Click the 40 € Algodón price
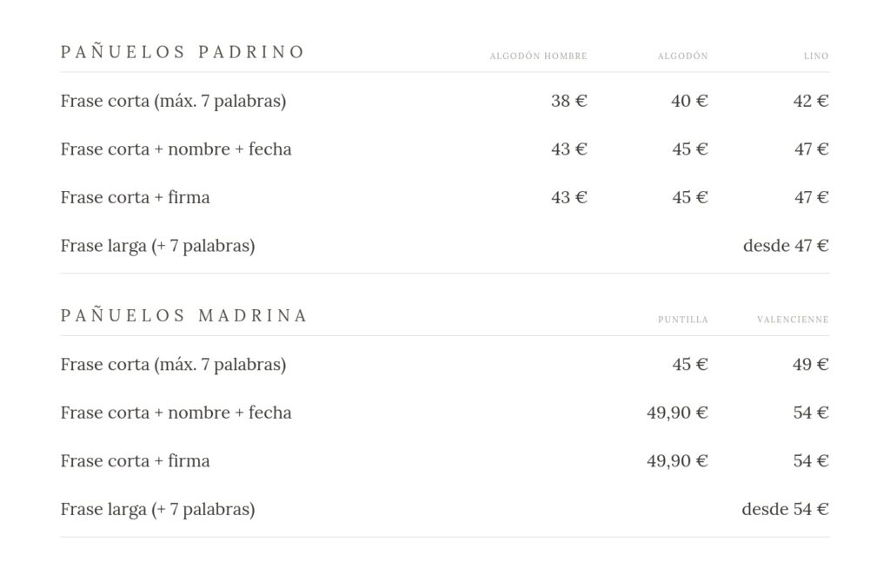Screen dimensions: 890x588 (x=689, y=101)
